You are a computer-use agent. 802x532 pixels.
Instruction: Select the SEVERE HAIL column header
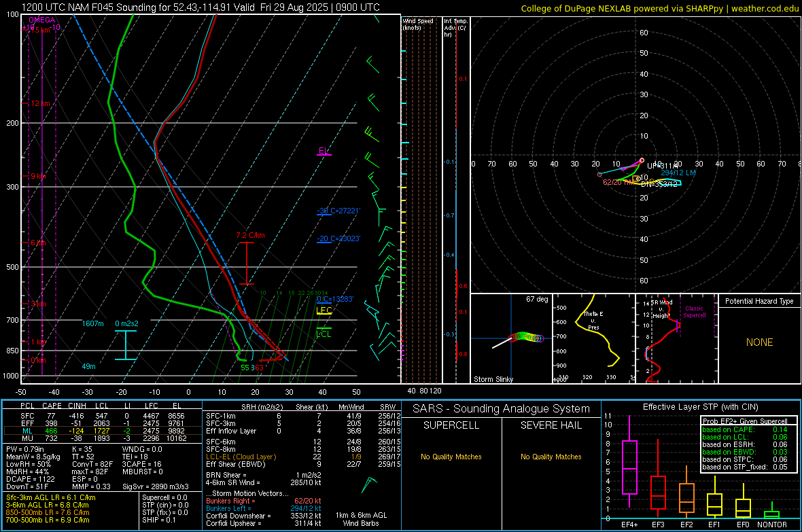coord(551,425)
